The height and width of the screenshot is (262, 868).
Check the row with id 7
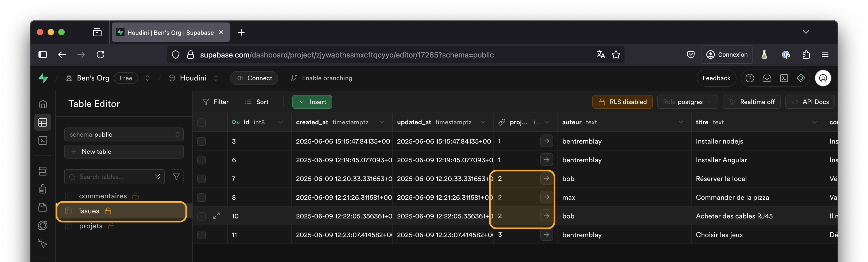pos(201,178)
